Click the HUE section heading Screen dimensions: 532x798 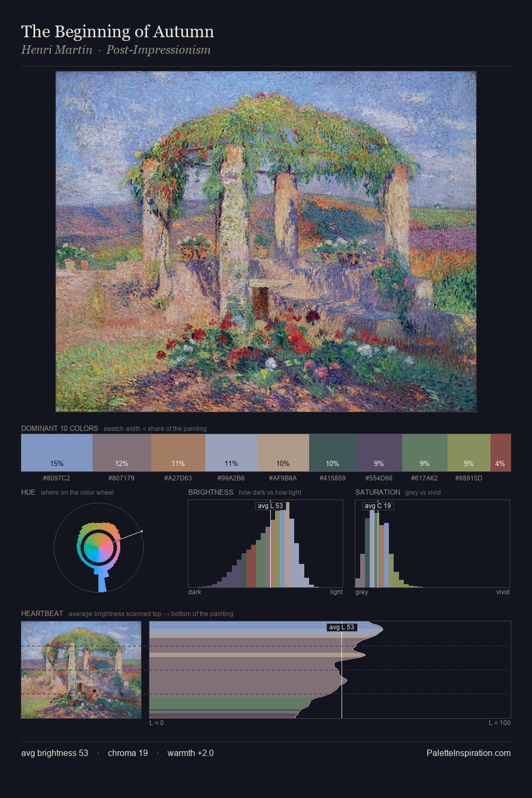click(x=28, y=492)
